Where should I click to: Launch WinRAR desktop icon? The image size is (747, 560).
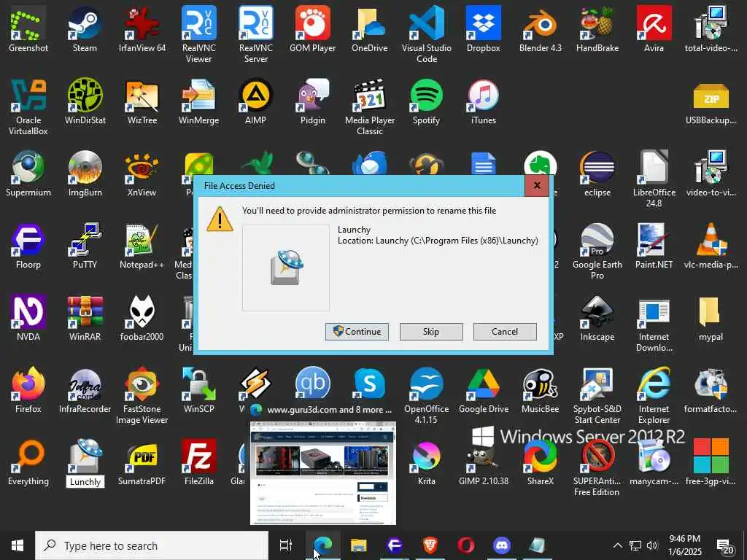[85, 318]
